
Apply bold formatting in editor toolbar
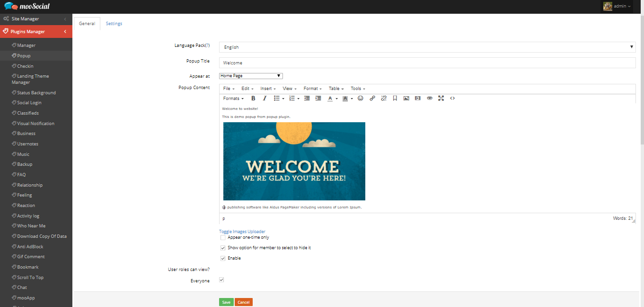(253, 99)
